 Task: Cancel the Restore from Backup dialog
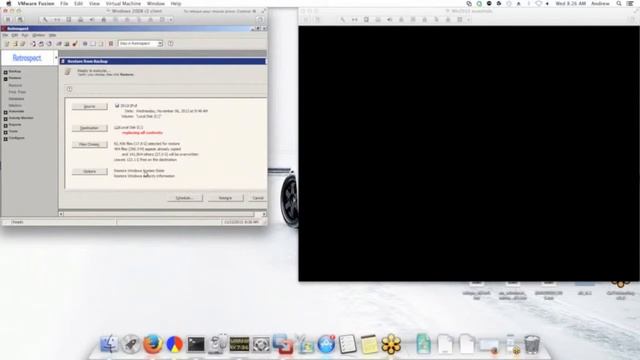(258, 198)
